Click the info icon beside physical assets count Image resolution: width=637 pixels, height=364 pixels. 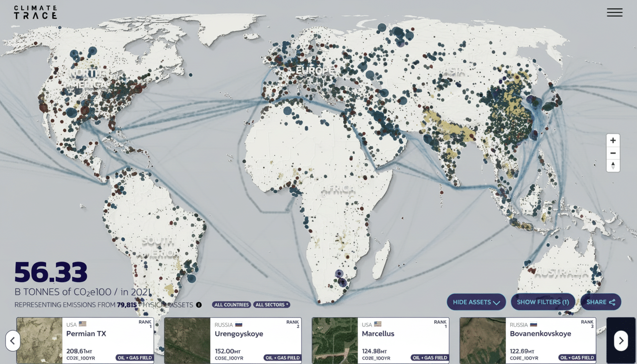tap(199, 305)
